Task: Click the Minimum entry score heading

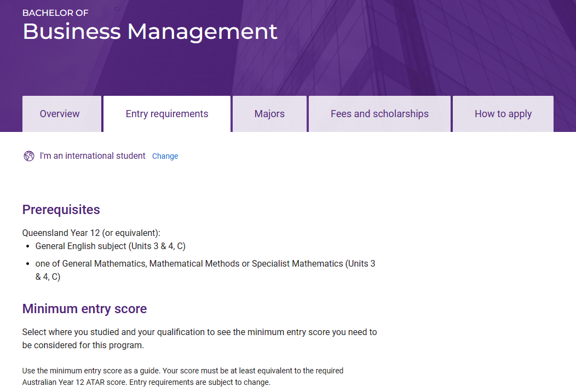Action: [x=84, y=309]
